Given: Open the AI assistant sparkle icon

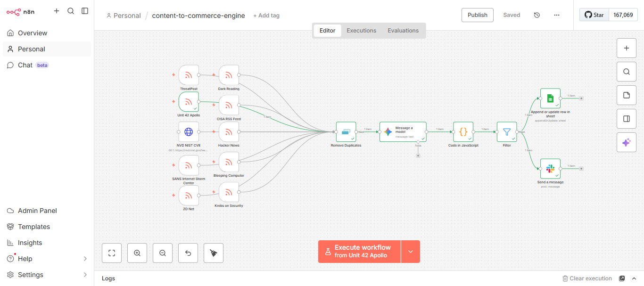Looking at the screenshot, I should point(627,142).
